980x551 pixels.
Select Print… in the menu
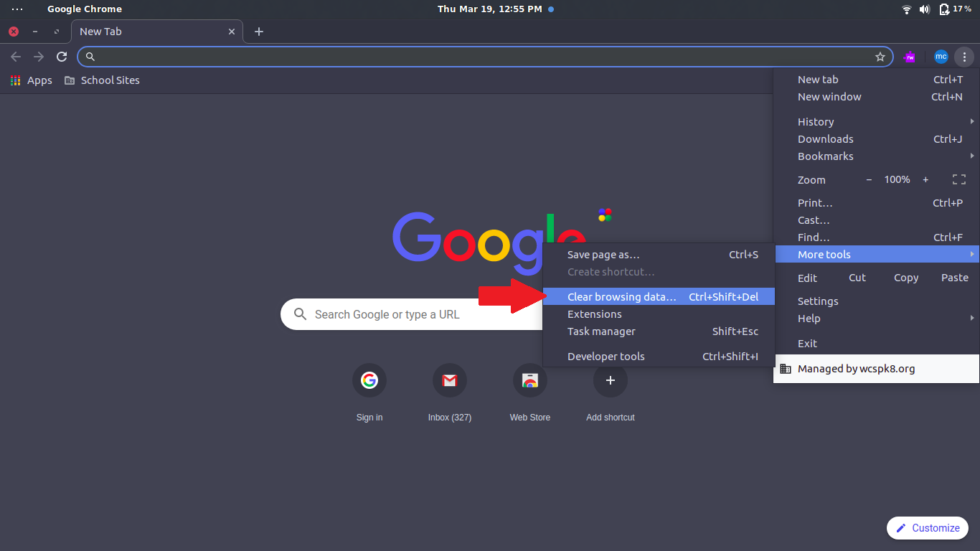876,203
